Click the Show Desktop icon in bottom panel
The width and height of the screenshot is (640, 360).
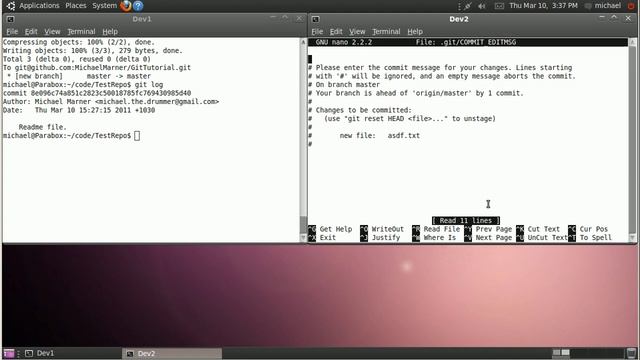[x=9, y=353]
